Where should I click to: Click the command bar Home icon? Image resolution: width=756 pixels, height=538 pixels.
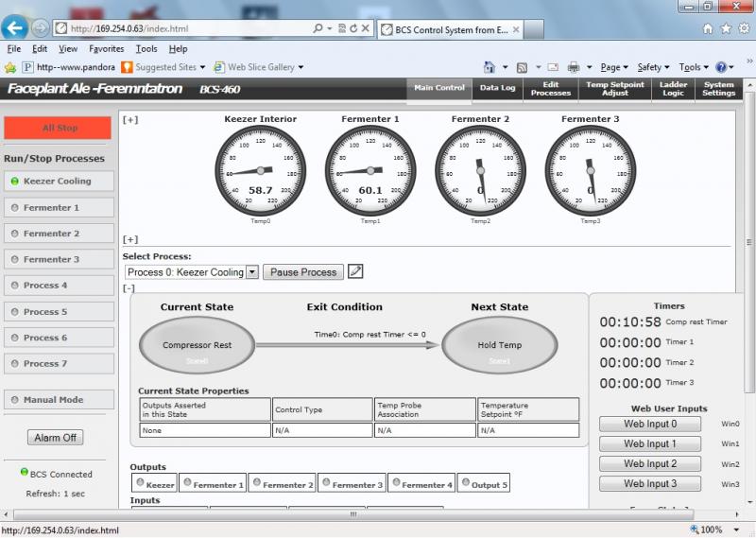pos(490,67)
